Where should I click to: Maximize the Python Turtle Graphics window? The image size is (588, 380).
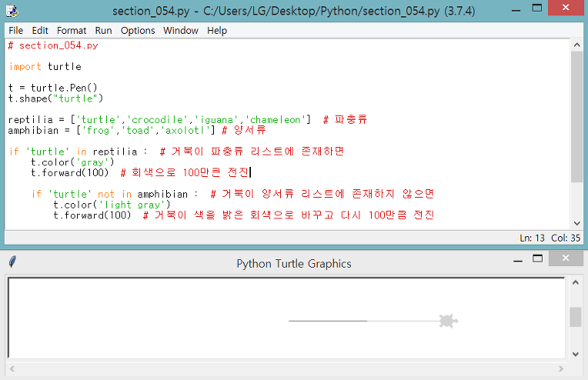click(538, 258)
